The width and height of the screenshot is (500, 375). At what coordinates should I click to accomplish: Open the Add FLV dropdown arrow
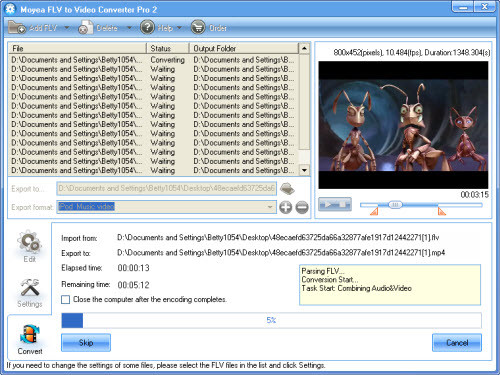tap(67, 28)
